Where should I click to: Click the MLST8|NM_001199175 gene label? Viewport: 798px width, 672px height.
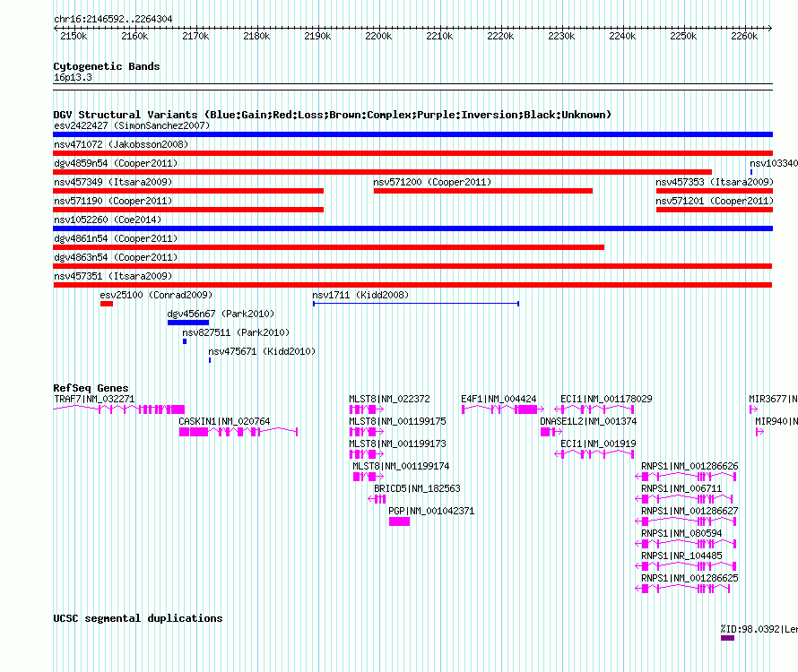click(x=397, y=421)
